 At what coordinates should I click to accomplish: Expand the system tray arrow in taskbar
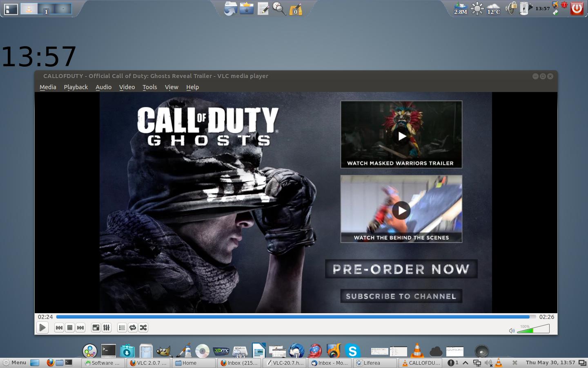tap(465, 363)
